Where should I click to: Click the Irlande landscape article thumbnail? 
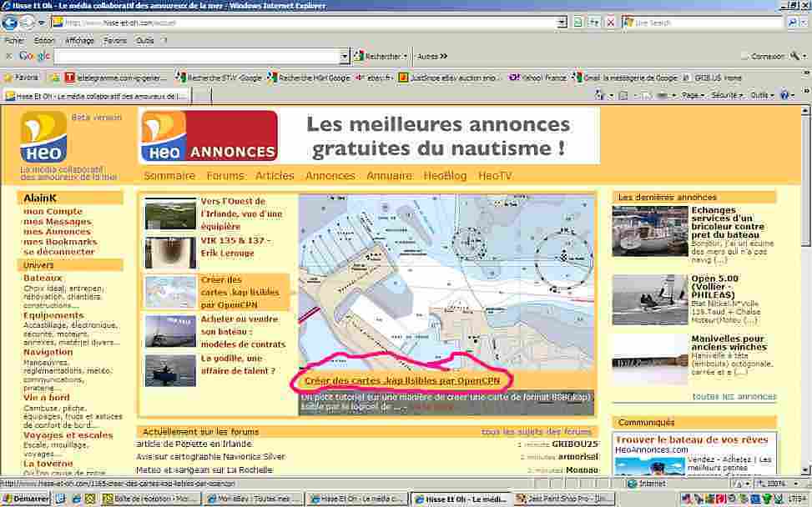pyautogui.click(x=170, y=213)
